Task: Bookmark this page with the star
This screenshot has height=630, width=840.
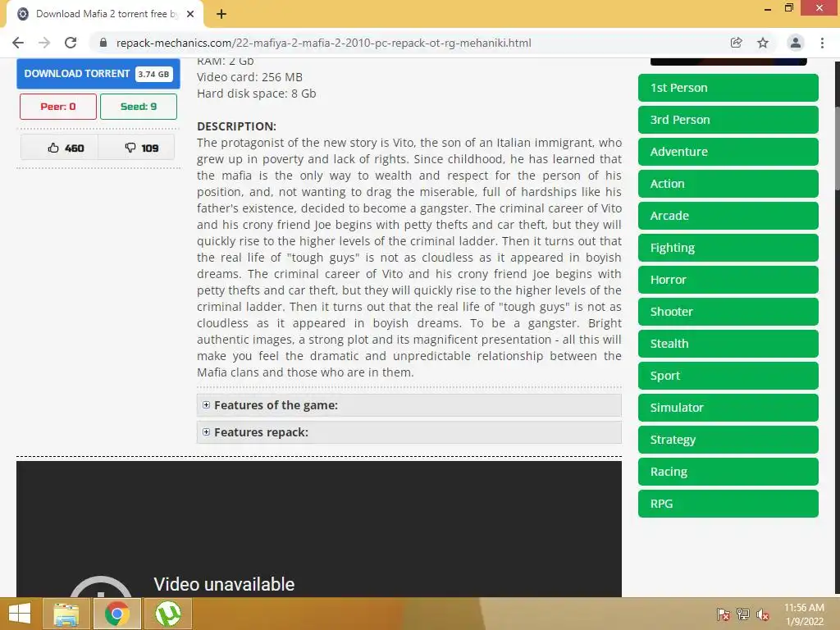Action: (x=763, y=43)
